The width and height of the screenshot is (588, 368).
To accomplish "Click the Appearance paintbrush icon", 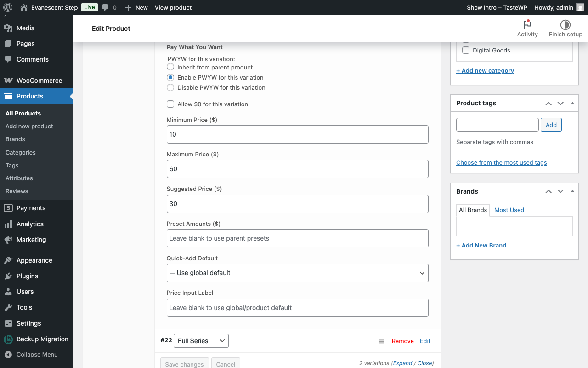I will [8, 260].
